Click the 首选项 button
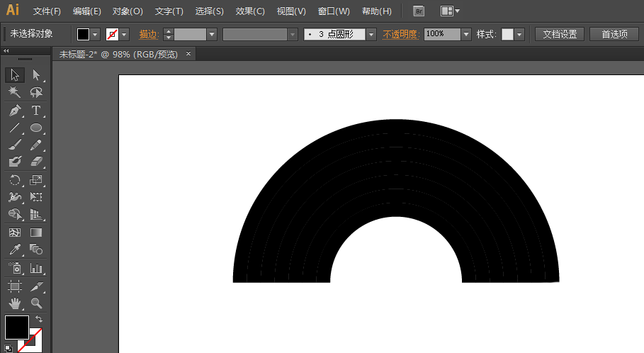Screen dimensions: 644x353 click(x=614, y=34)
